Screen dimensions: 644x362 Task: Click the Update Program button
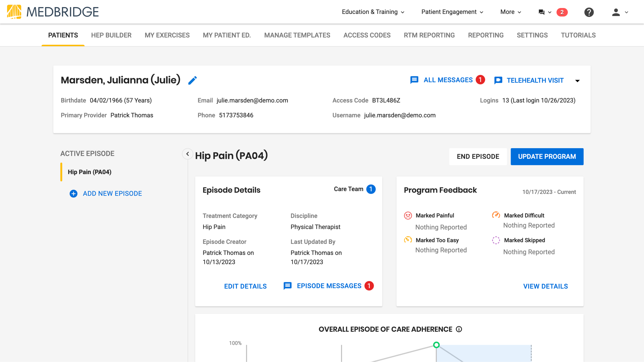547,157
